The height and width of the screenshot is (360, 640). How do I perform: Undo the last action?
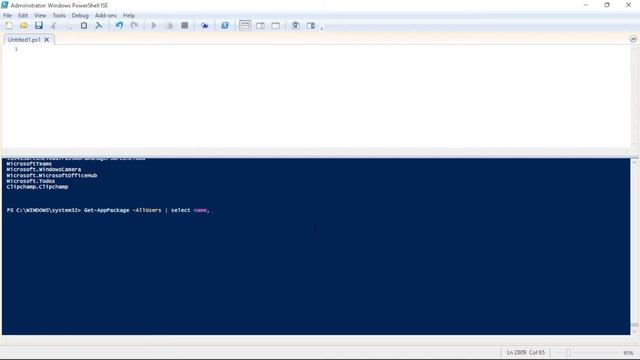pyautogui.click(x=119, y=25)
